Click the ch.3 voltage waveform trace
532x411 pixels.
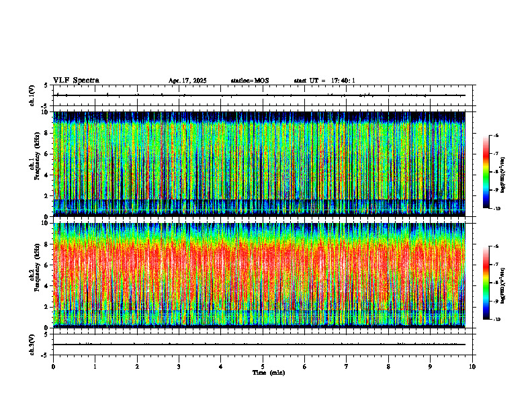click(259, 345)
